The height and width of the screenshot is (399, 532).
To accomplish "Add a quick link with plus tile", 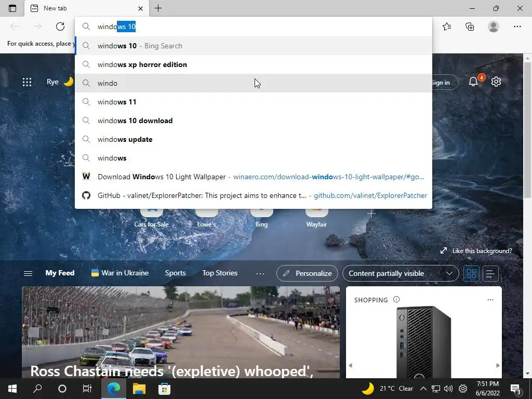I will coord(371,214).
